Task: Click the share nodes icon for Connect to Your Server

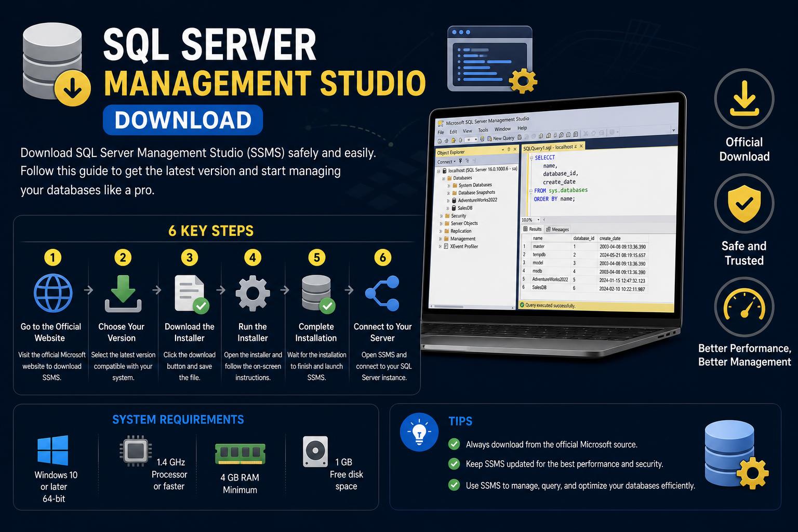Action: click(x=382, y=294)
